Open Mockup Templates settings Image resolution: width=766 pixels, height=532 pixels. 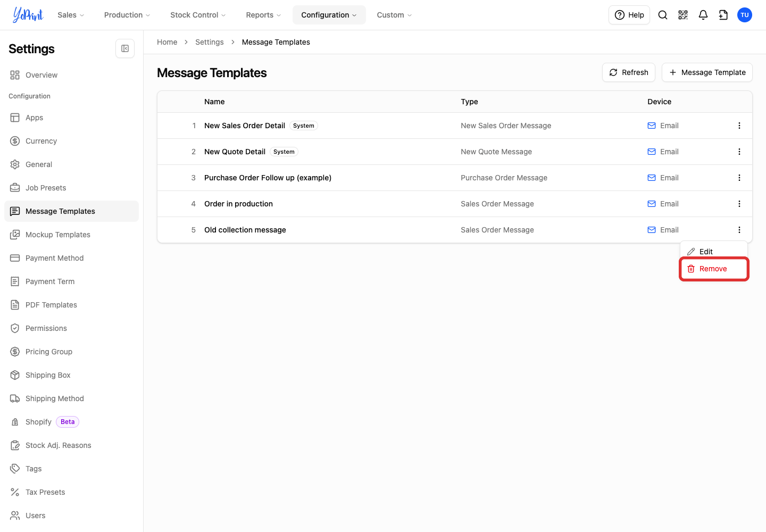[x=71, y=235]
